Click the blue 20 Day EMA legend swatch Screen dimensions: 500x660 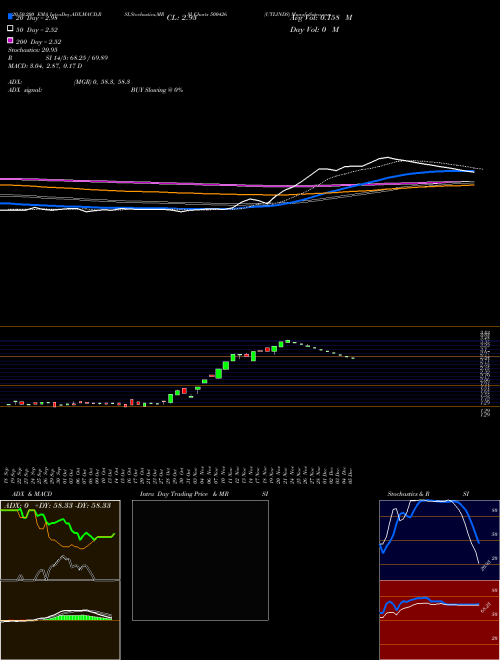coord(11,16)
